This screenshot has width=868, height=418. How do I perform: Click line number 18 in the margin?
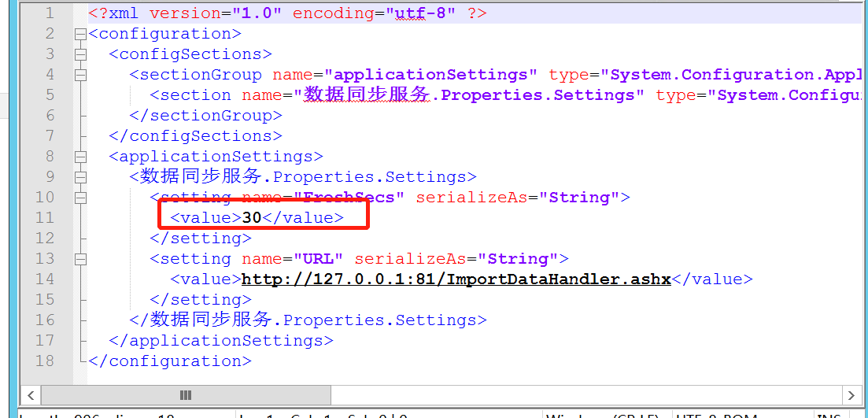tap(45, 361)
